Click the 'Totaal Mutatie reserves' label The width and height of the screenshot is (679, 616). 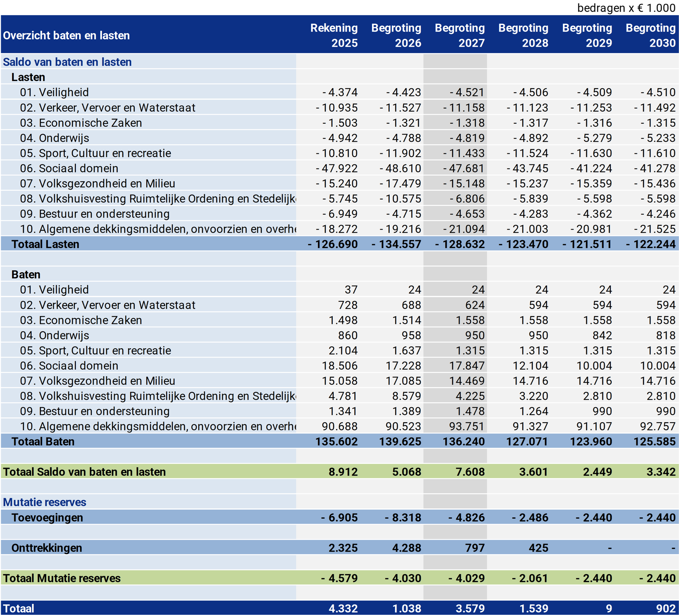coord(62,578)
